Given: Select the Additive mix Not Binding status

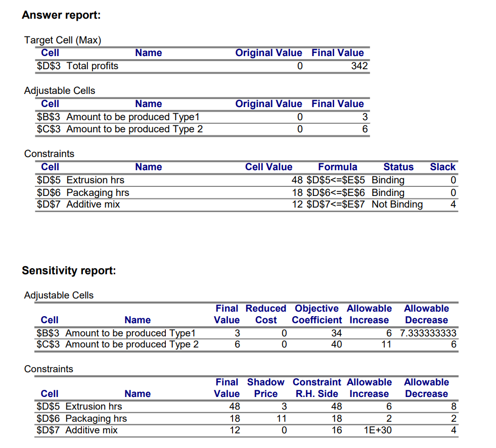Looking at the screenshot, I should [x=397, y=205].
